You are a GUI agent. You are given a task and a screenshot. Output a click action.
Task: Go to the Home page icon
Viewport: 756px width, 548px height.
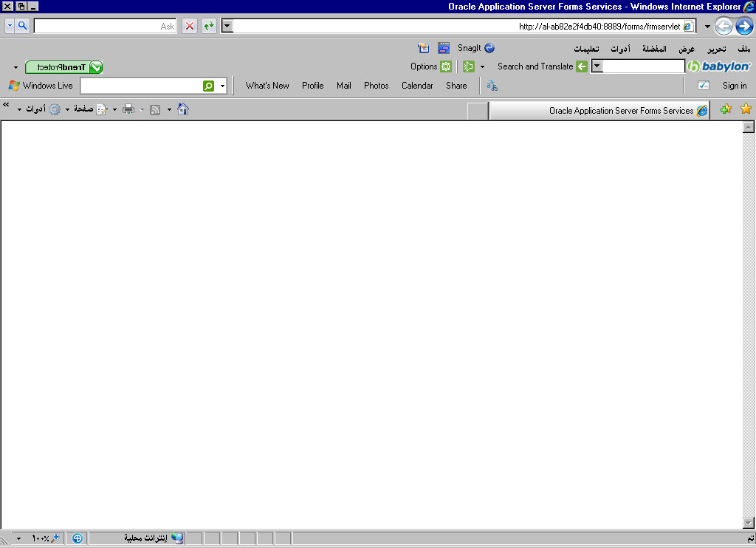[x=183, y=109]
